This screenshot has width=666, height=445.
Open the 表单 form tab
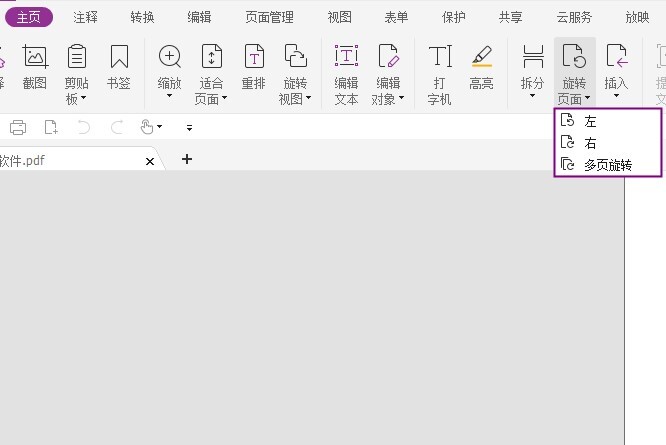point(396,17)
